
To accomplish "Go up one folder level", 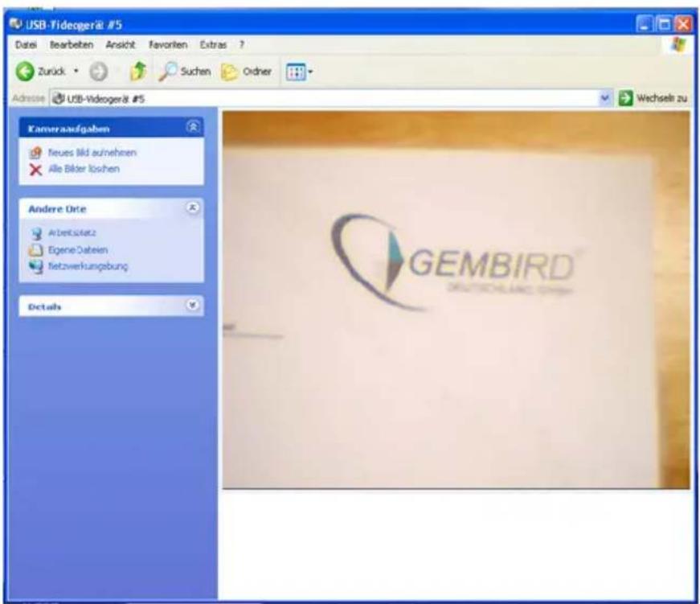I will [x=138, y=71].
